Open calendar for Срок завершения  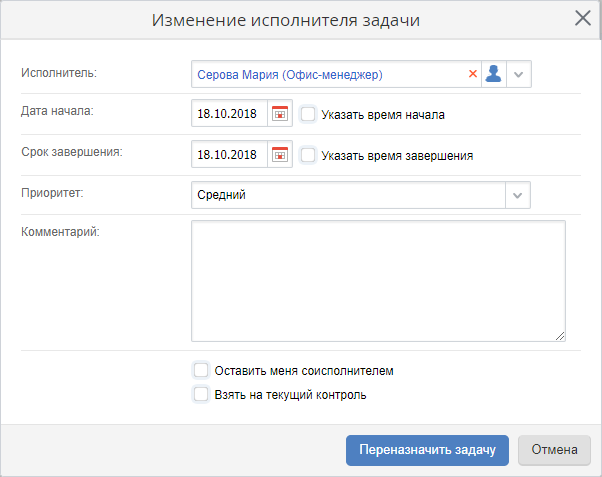point(280,154)
